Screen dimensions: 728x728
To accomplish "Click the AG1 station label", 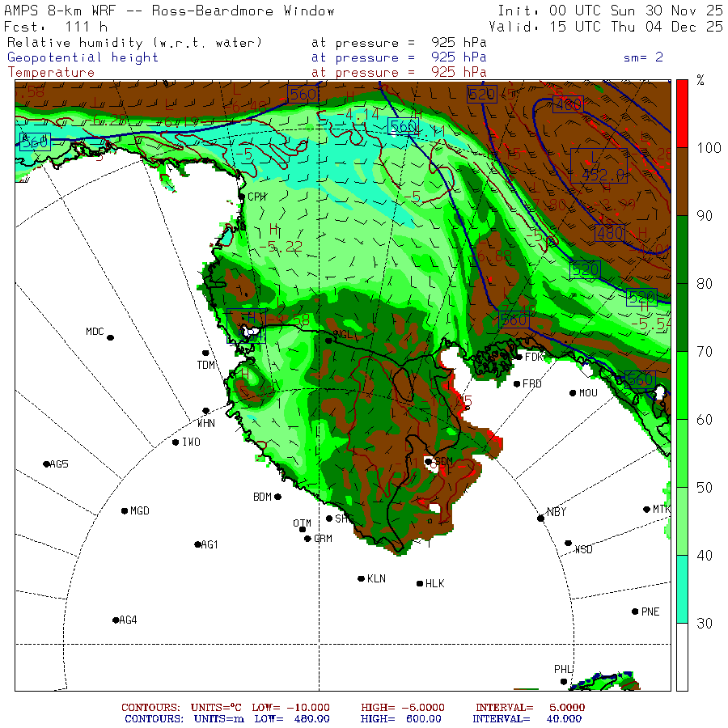I will 210,544.
